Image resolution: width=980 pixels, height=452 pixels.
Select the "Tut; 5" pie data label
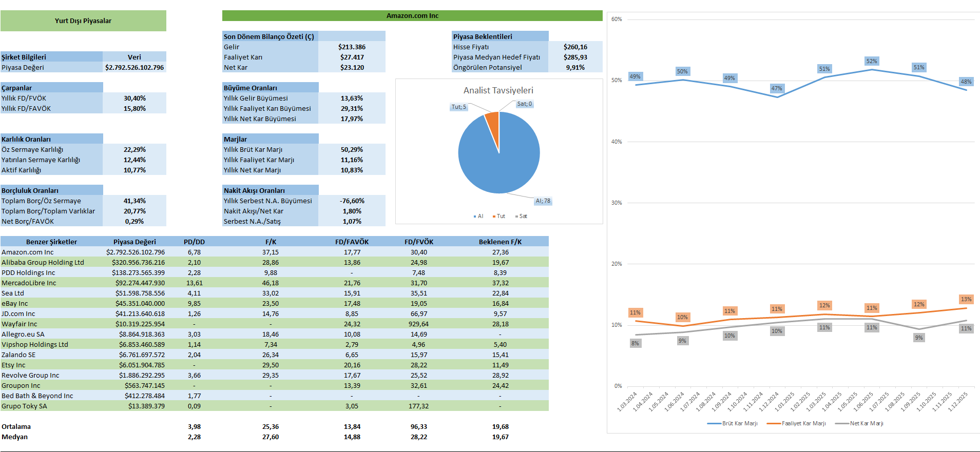pos(458,107)
